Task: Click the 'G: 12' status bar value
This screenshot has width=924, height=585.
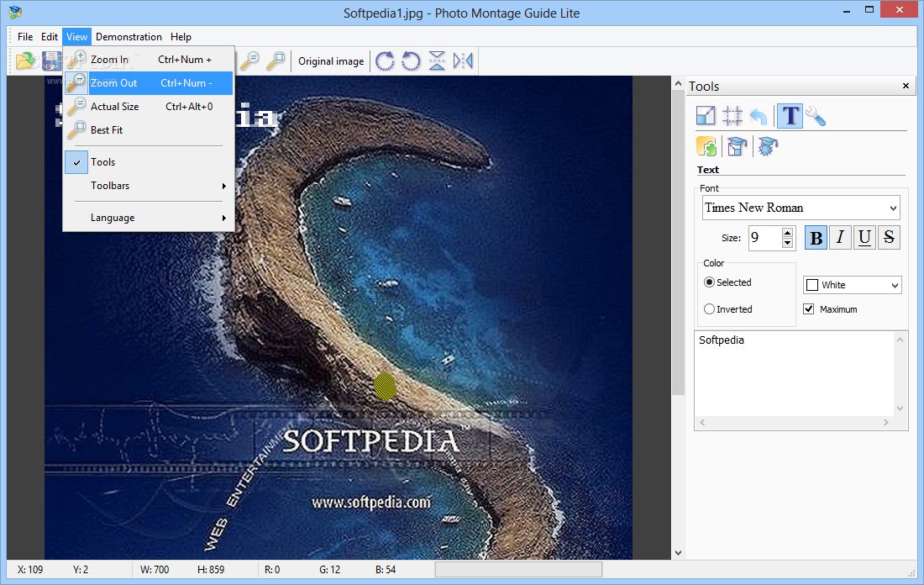Action: 330,570
